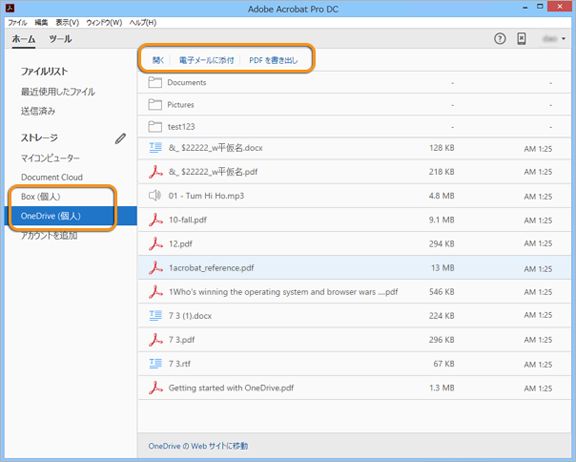
Task: Click the help question mark icon
Action: click(x=500, y=39)
